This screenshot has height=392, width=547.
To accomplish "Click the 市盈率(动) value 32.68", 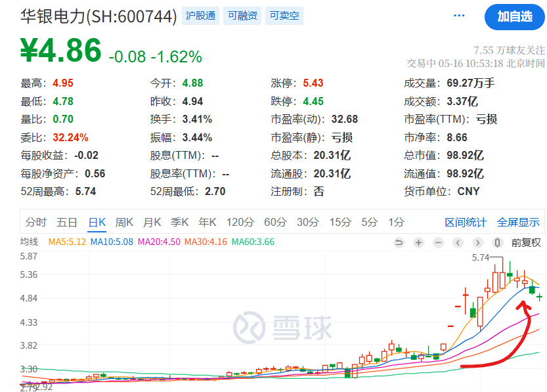I will tap(344, 120).
